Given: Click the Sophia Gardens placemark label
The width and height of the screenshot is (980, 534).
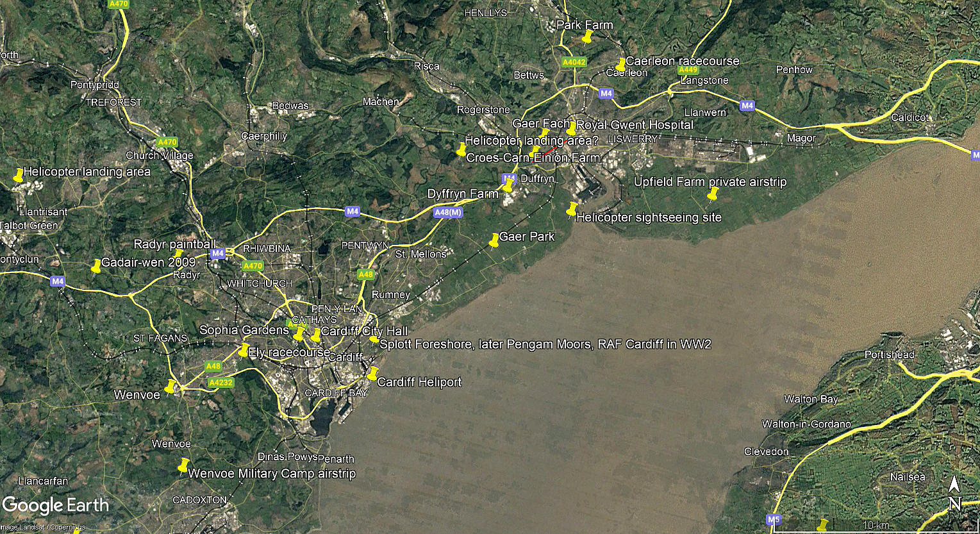Looking at the screenshot, I should click(244, 330).
